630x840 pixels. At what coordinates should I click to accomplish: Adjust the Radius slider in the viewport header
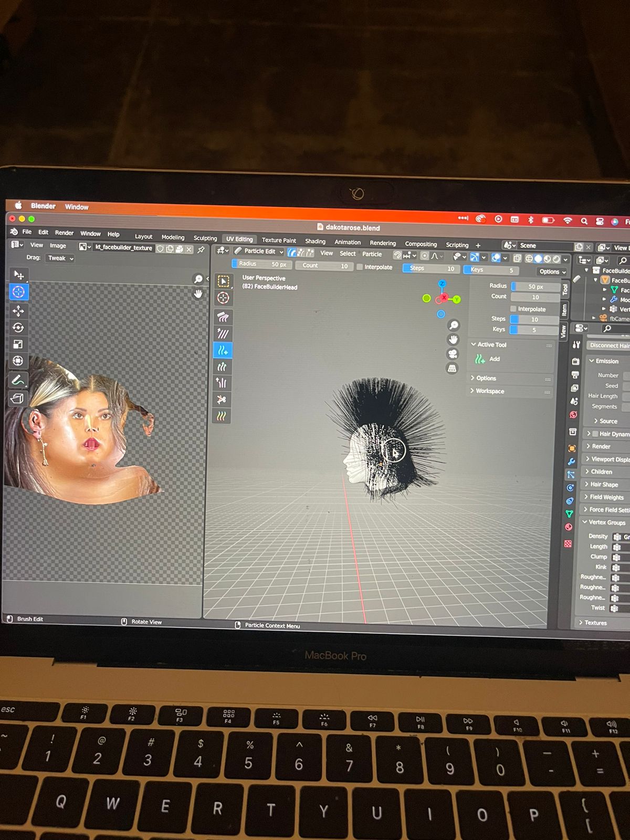pos(261,264)
